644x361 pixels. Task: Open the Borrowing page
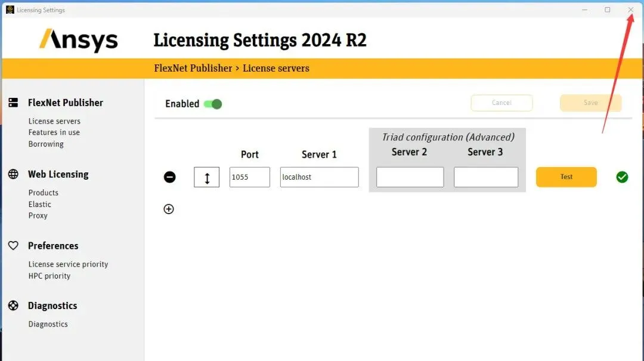pyautogui.click(x=46, y=144)
